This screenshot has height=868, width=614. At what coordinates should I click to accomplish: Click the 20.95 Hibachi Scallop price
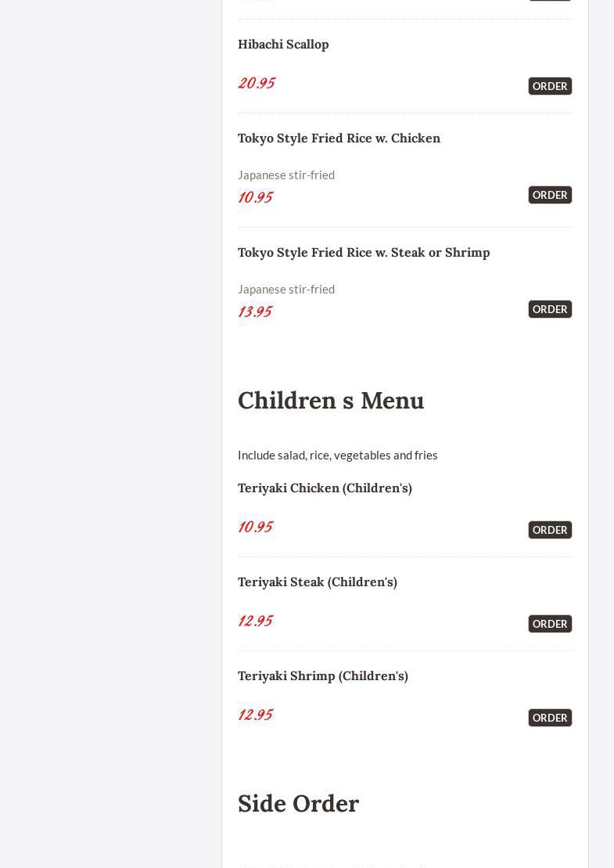point(257,83)
